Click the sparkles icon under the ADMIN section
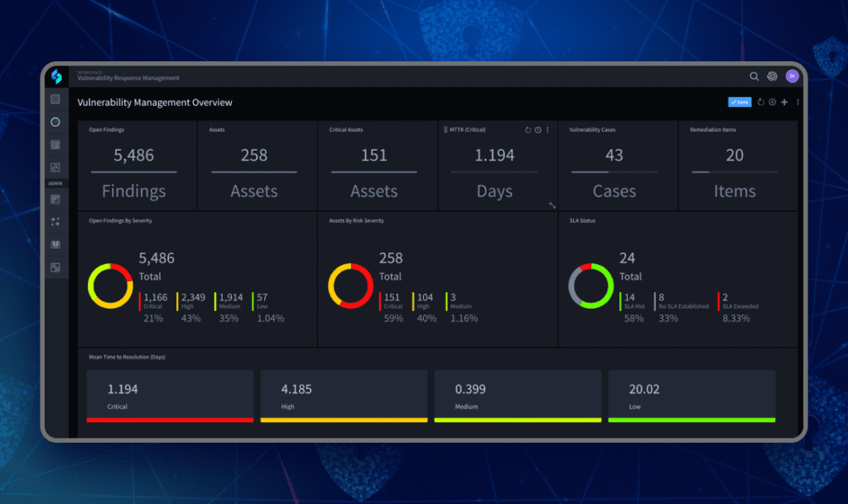 point(55,222)
